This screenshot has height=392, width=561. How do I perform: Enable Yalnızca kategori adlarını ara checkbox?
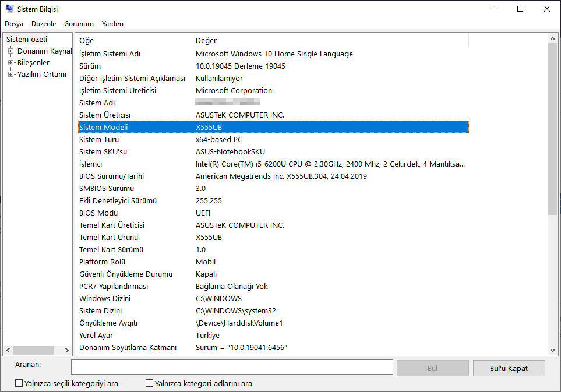tap(150, 383)
